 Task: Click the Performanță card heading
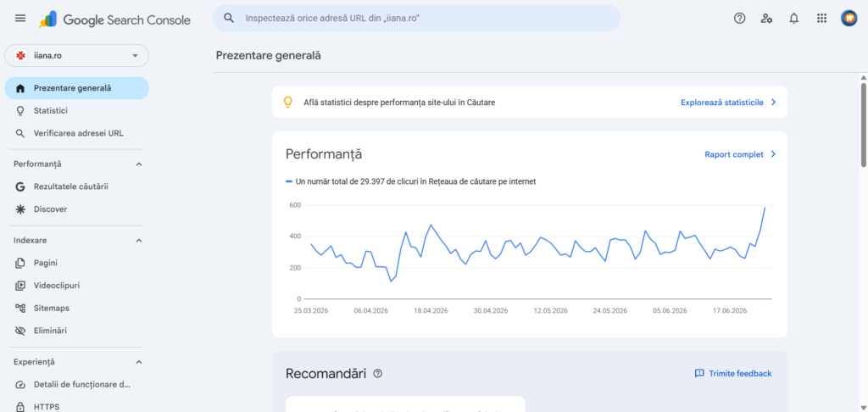(324, 154)
